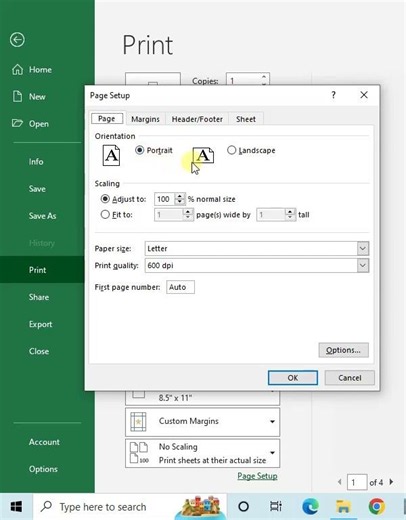Go to the next preview page
Viewport: 406px width, 520px height.
point(391,482)
